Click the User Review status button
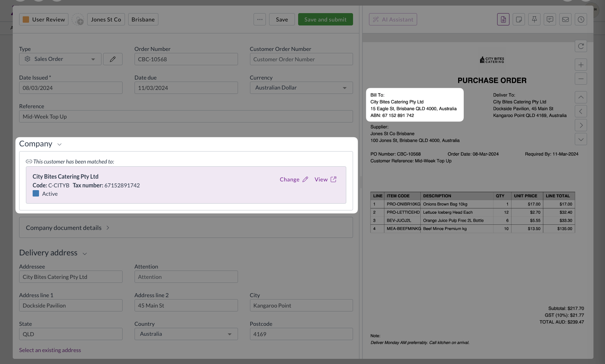605x364 pixels. pyautogui.click(x=44, y=19)
